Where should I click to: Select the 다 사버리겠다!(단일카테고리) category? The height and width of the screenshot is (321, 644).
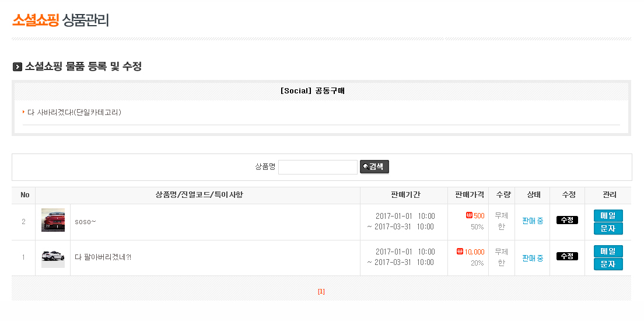74,112
